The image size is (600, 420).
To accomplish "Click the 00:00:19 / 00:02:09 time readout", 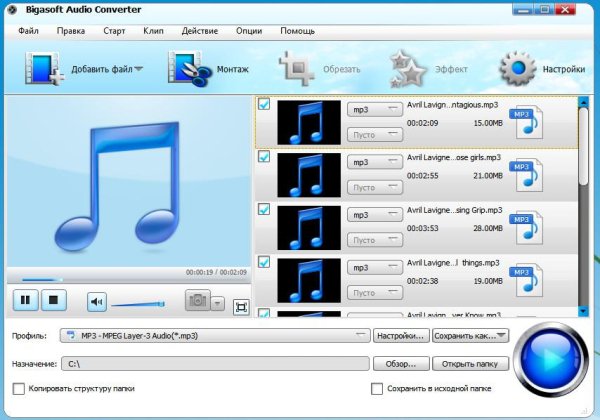I will pyautogui.click(x=216, y=272).
